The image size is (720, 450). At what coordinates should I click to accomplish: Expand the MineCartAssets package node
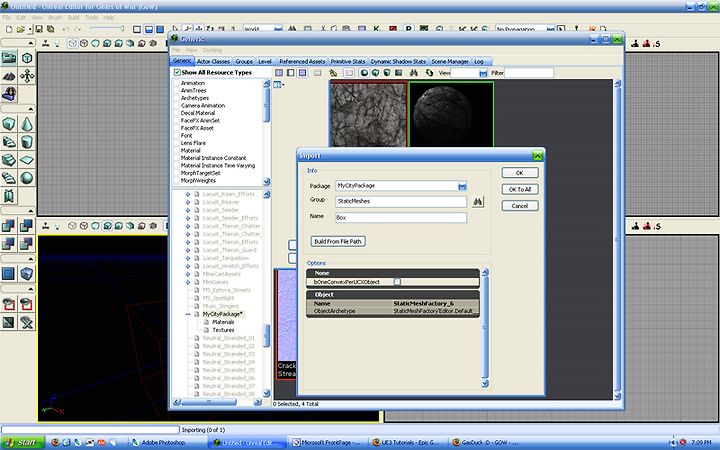[x=188, y=274]
